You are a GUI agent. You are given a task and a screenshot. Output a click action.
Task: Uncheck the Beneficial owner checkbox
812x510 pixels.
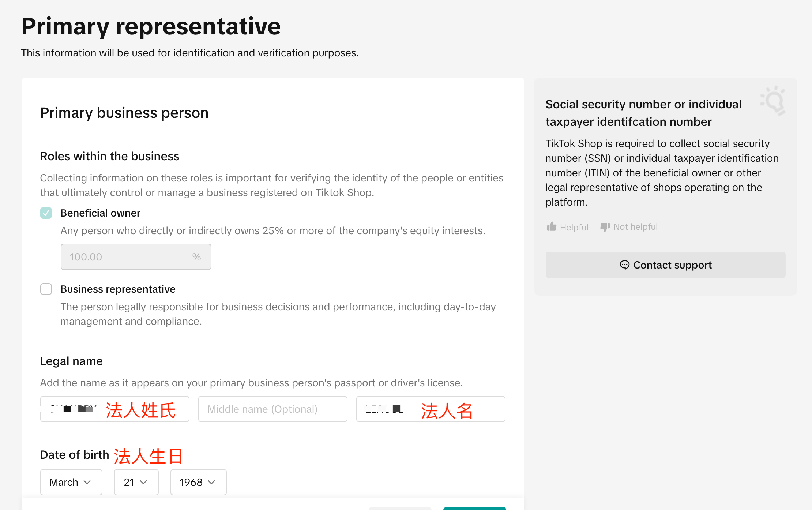46,213
